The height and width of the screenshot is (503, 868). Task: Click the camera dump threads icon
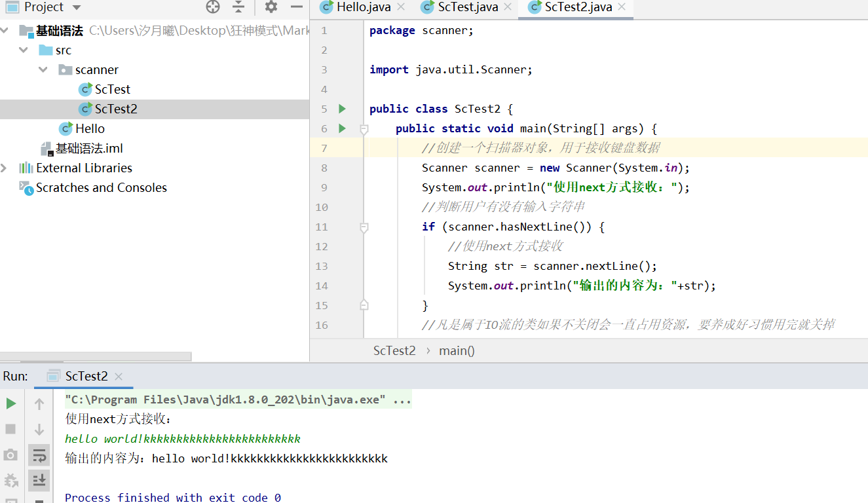11,455
